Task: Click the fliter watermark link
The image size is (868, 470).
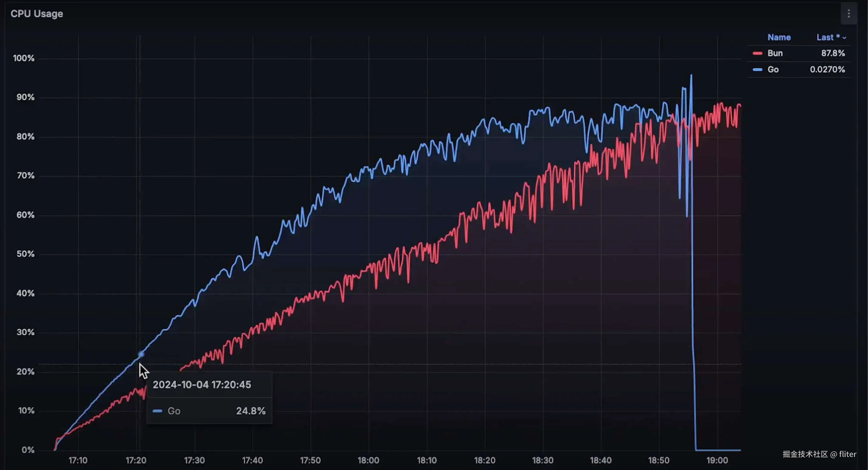Action: click(847, 454)
